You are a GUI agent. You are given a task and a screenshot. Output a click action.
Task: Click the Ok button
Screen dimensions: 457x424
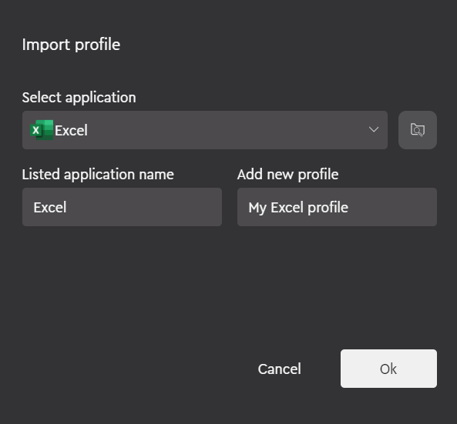pyautogui.click(x=389, y=369)
